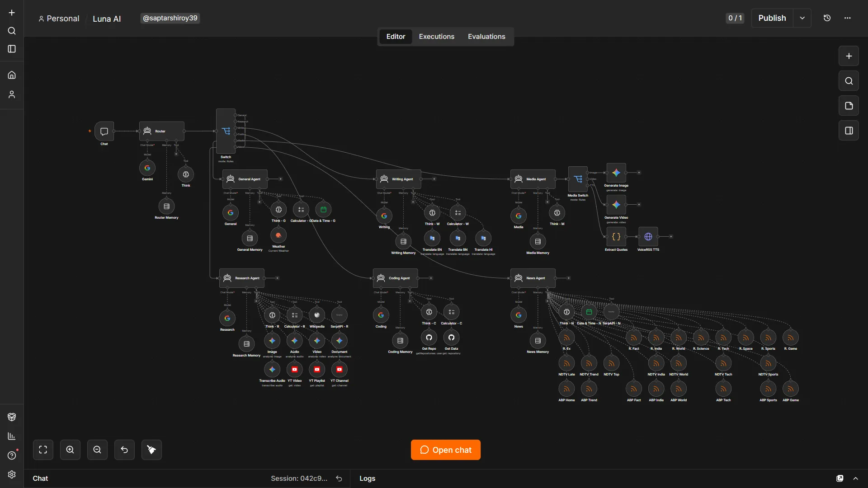Click the zoom out canvas icon
This screenshot has width=868, height=488.
pos(97,450)
